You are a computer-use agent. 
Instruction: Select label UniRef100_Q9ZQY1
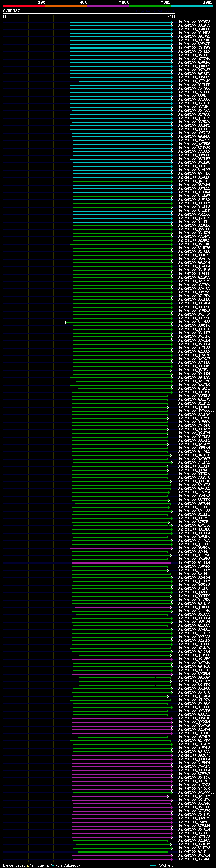[194, 819]
